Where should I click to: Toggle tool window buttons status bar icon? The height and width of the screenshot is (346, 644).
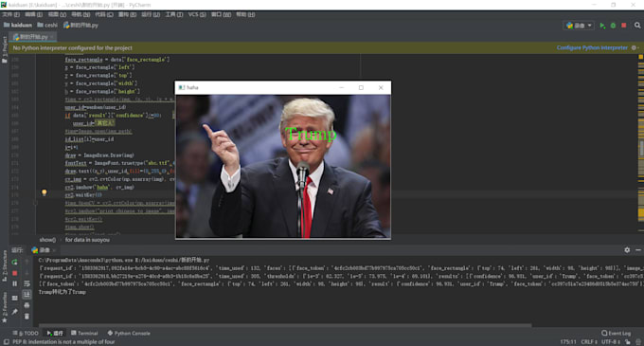point(6,342)
